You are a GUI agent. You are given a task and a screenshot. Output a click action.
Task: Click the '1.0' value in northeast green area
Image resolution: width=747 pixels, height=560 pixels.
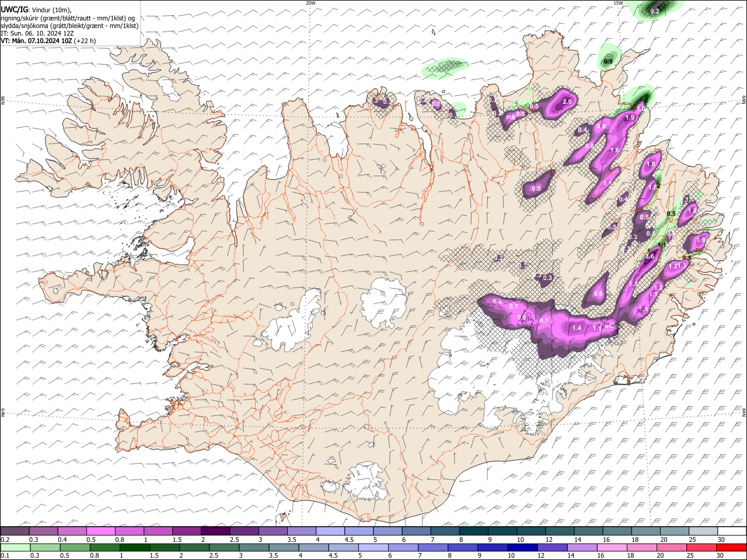pyautogui.click(x=640, y=108)
